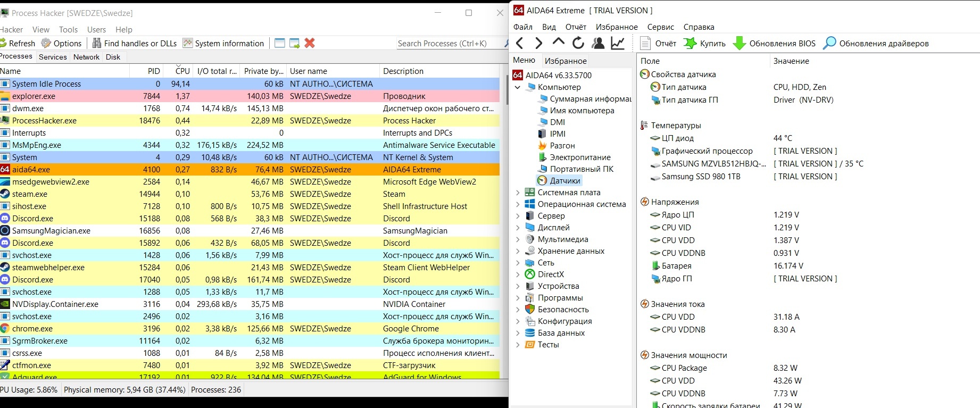The height and width of the screenshot is (408, 980).
Task: Open Обновления драйверов in toolbar
Action: click(876, 44)
